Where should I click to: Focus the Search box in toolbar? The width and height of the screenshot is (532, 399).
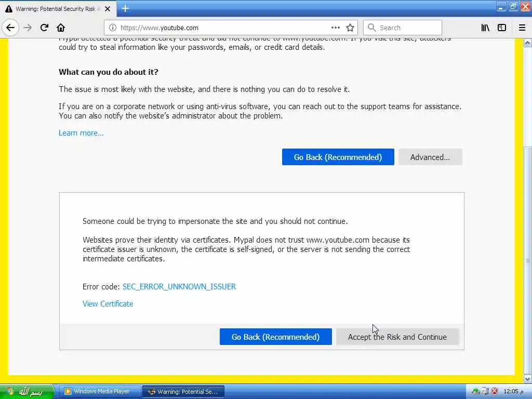point(403,28)
